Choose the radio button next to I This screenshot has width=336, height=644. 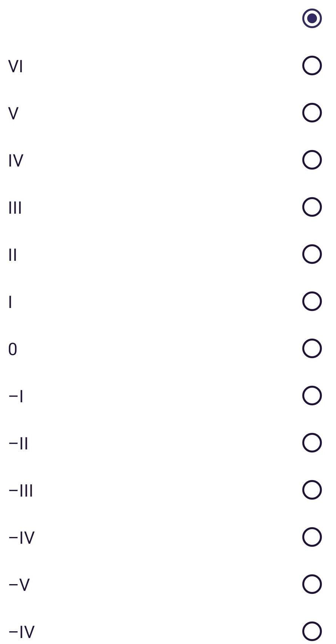tap(312, 302)
